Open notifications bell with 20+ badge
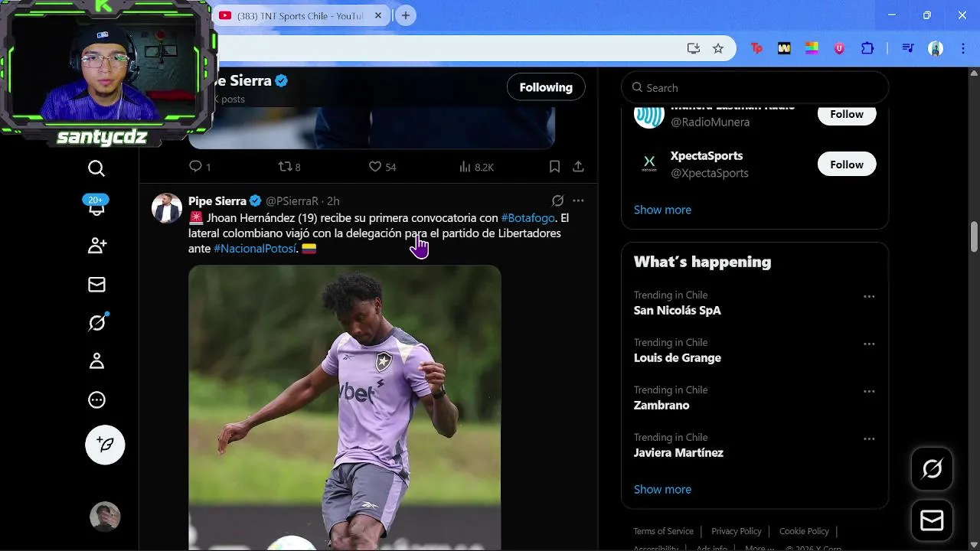This screenshot has height=551, width=980. [96, 206]
